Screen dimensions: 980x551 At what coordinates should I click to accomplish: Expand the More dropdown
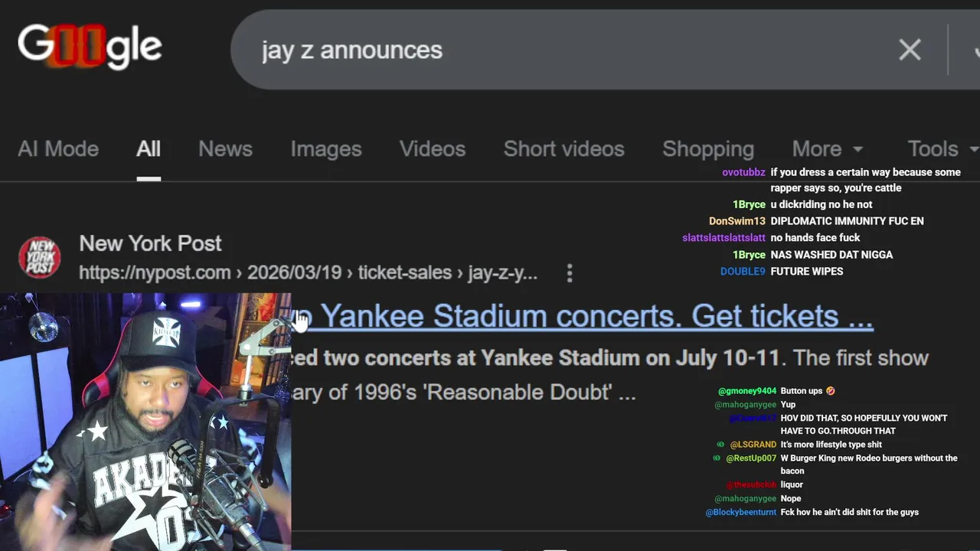pos(828,148)
